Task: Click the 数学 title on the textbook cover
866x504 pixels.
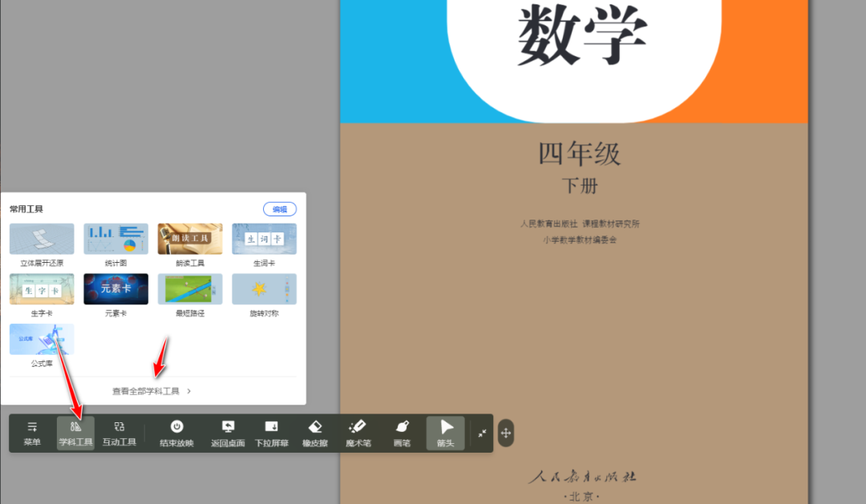Action: [x=581, y=34]
